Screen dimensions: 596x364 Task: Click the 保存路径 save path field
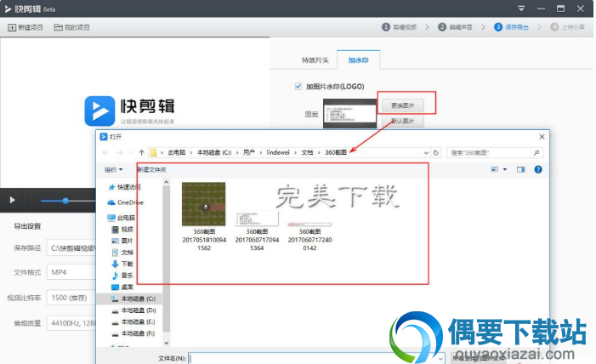71,248
